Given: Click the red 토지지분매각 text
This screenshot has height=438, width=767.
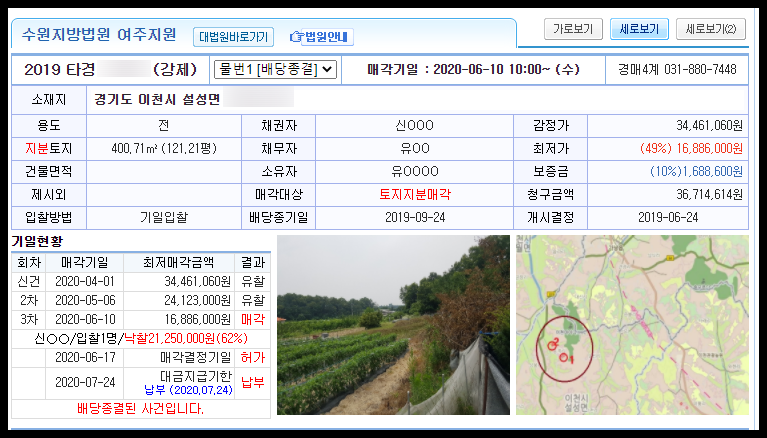Looking at the screenshot, I should point(415,195).
